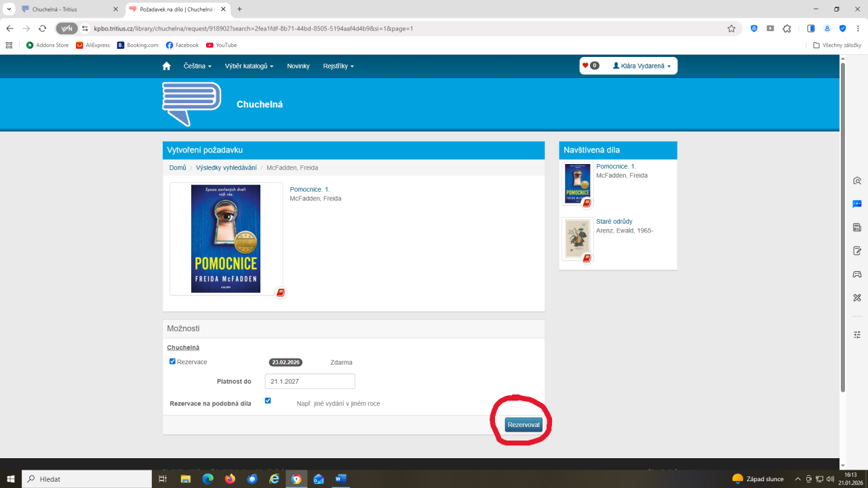Image resolution: width=868 pixels, height=488 pixels.
Task: Open the Výběr katalogů dropdown
Action: click(249, 66)
